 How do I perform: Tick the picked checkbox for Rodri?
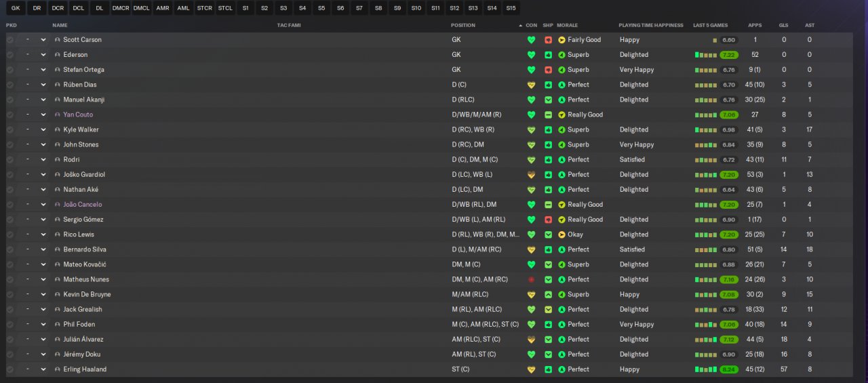click(x=9, y=160)
